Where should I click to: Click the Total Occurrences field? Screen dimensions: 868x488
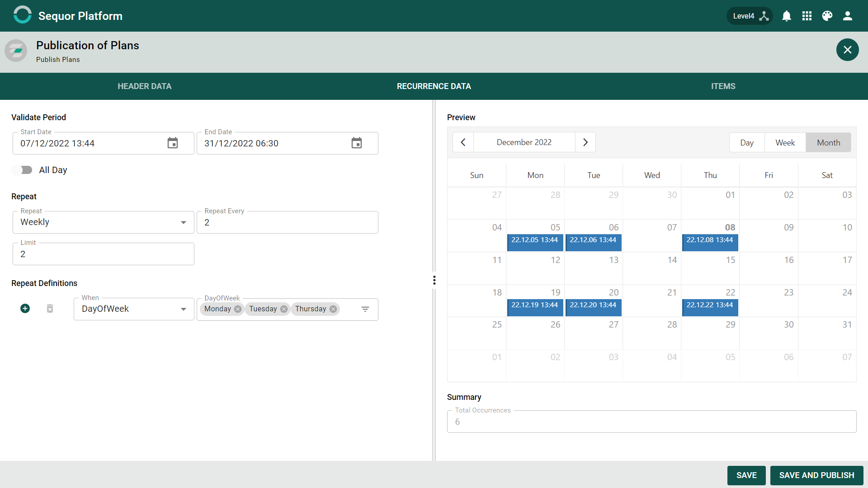click(651, 422)
